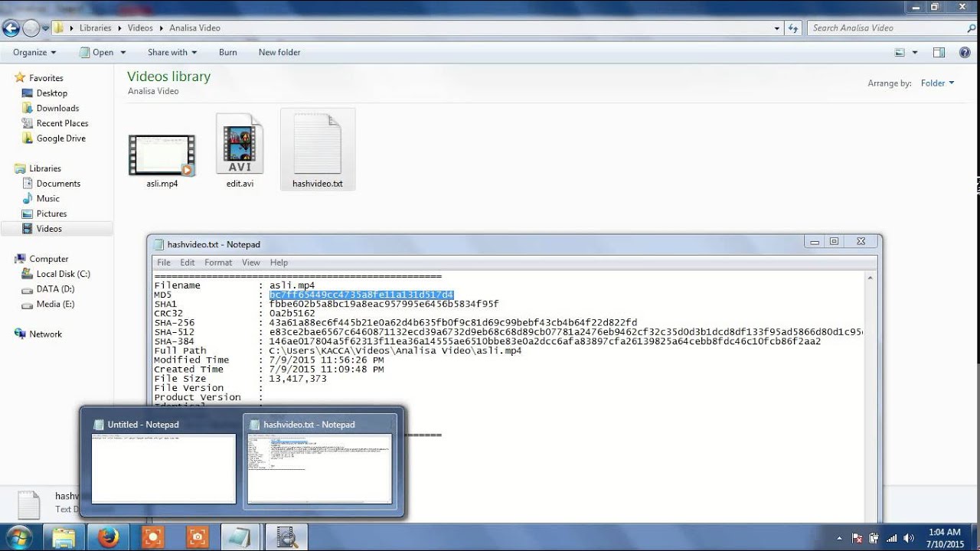Refresh the Analisa Video folder view
This screenshot has width=980, height=551.
794,28
